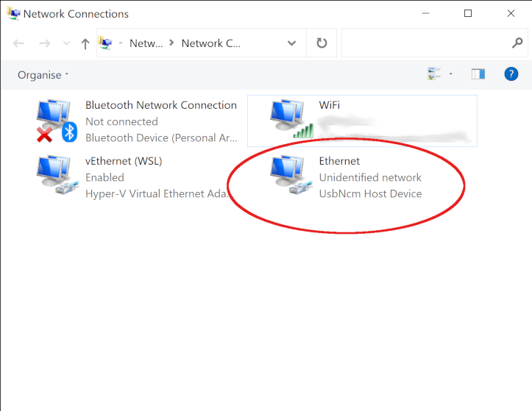
Task: Click the back navigation arrow
Action: (x=19, y=43)
